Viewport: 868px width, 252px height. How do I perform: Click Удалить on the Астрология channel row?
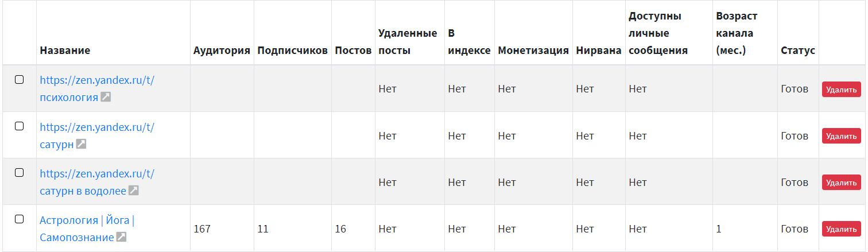coord(841,229)
